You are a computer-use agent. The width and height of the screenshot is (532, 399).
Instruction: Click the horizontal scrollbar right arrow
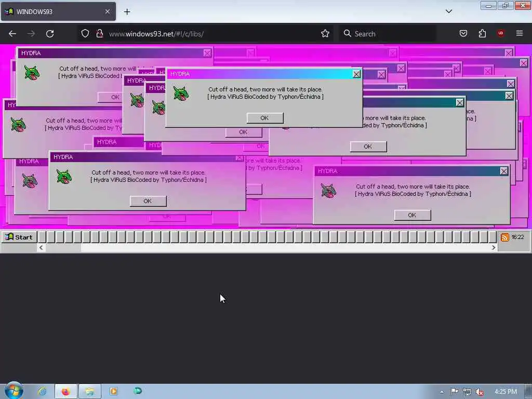click(494, 248)
